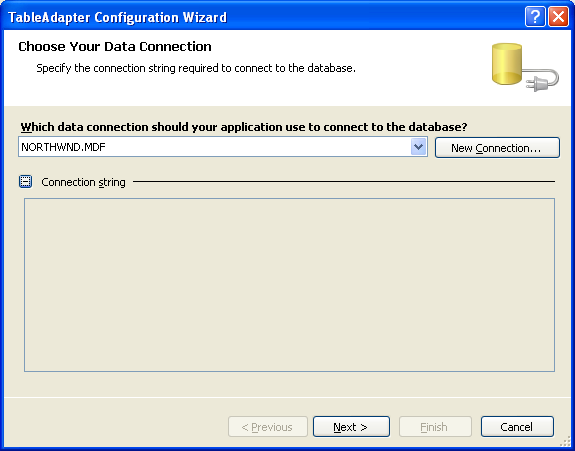This screenshot has height=451, width=575.
Task: Click the Choose Your Data Connection heading
Action: pos(115,47)
